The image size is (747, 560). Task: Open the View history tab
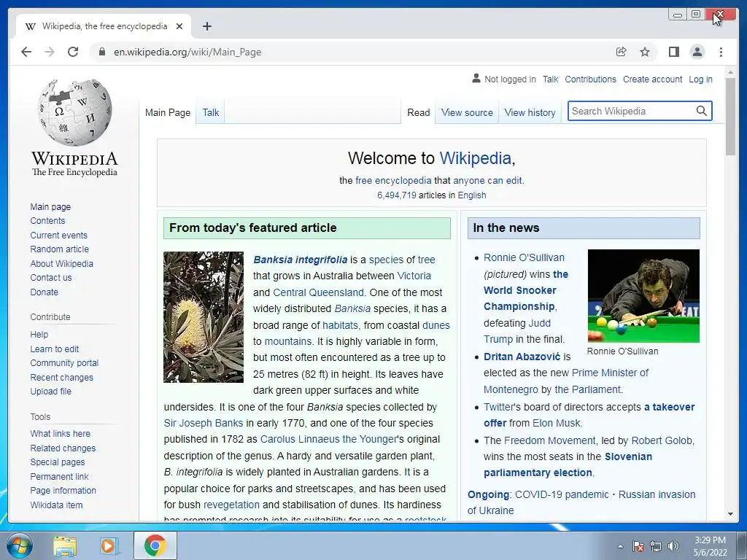[x=530, y=112]
